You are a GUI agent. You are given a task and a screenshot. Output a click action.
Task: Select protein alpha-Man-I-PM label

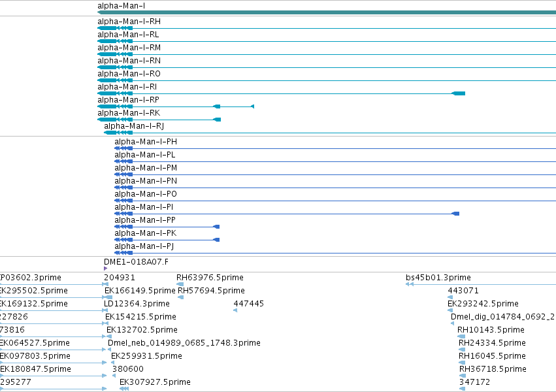click(x=146, y=168)
